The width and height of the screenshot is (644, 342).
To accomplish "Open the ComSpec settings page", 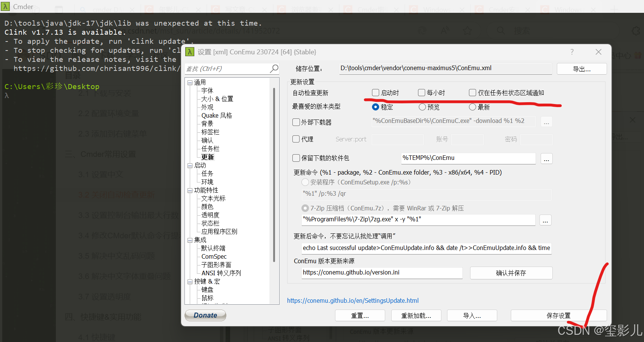I will tap(214, 256).
